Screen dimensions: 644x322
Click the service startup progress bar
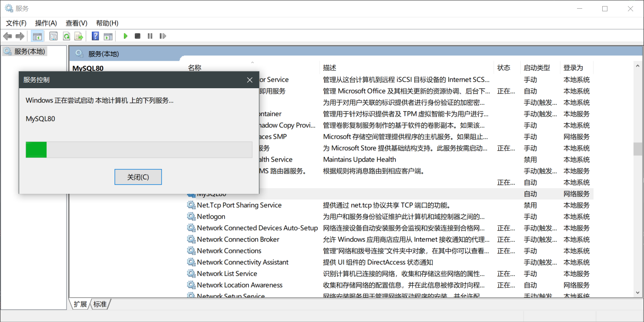pyautogui.click(x=138, y=149)
